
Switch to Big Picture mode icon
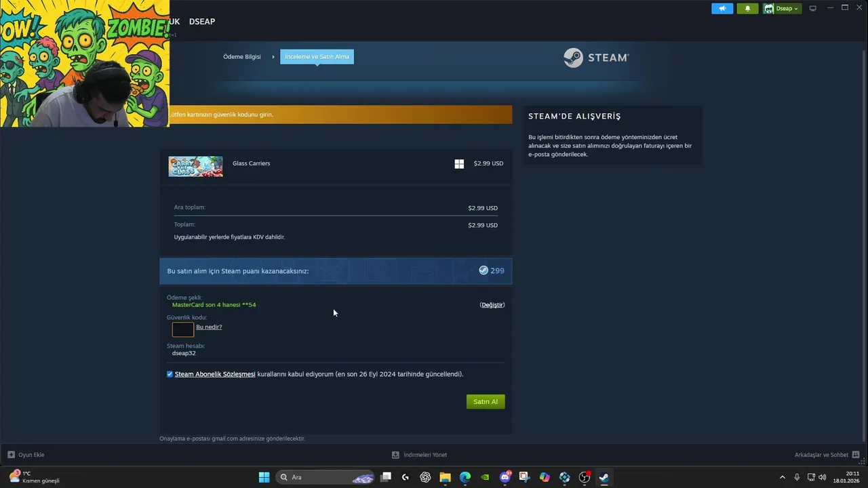tap(812, 8)
